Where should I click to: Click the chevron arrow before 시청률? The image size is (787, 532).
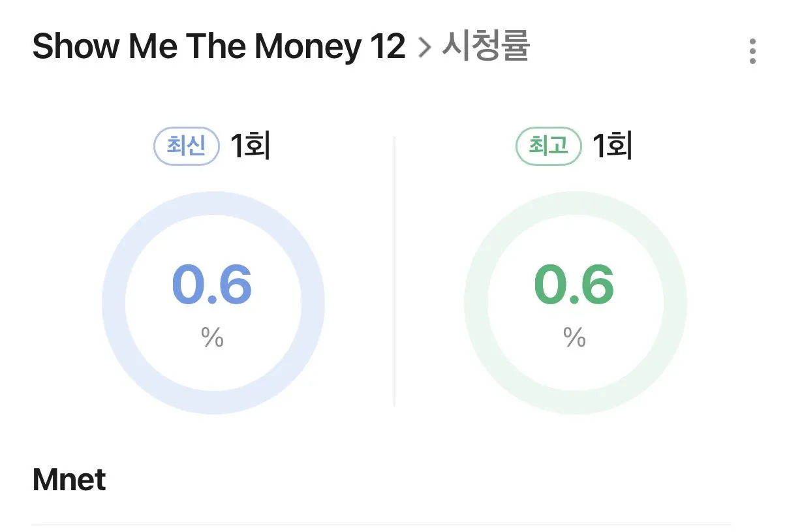[425, 48]
